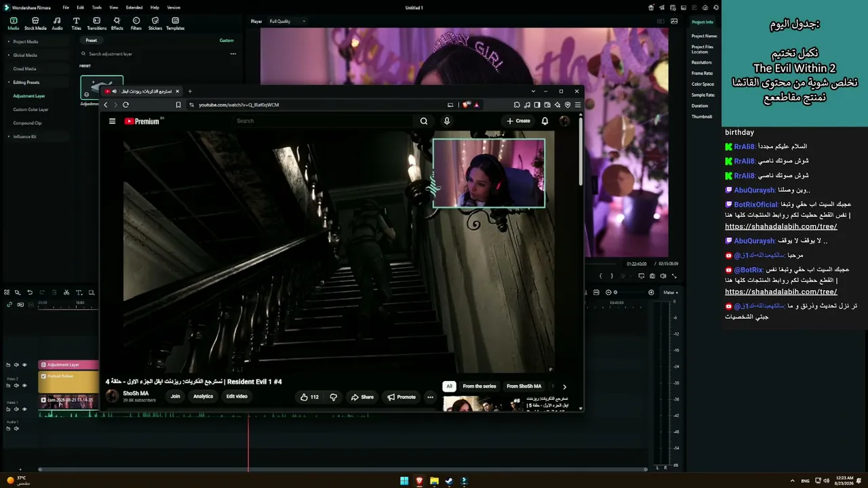Open YouTube hamburger guide menu
Screen dimensions: 868x488
point(112,121)
